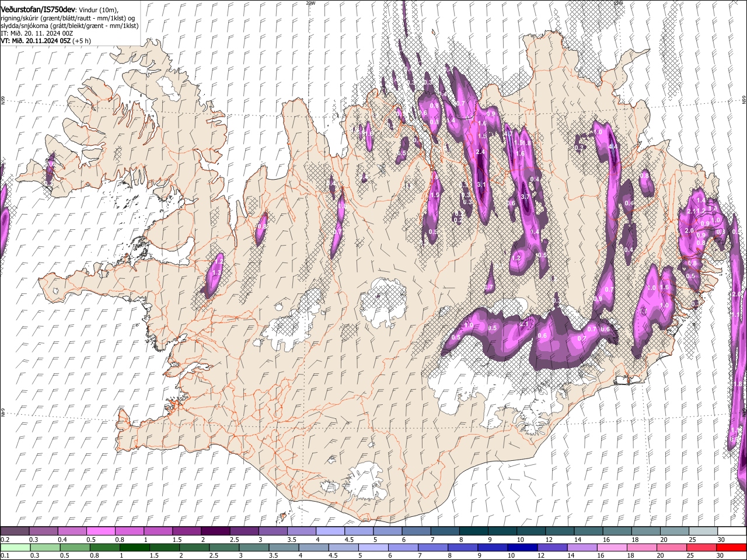Click the snow legend swatch labeled 0.8
Viewport: 747px width, 560px height.
[x=129, y=531]
